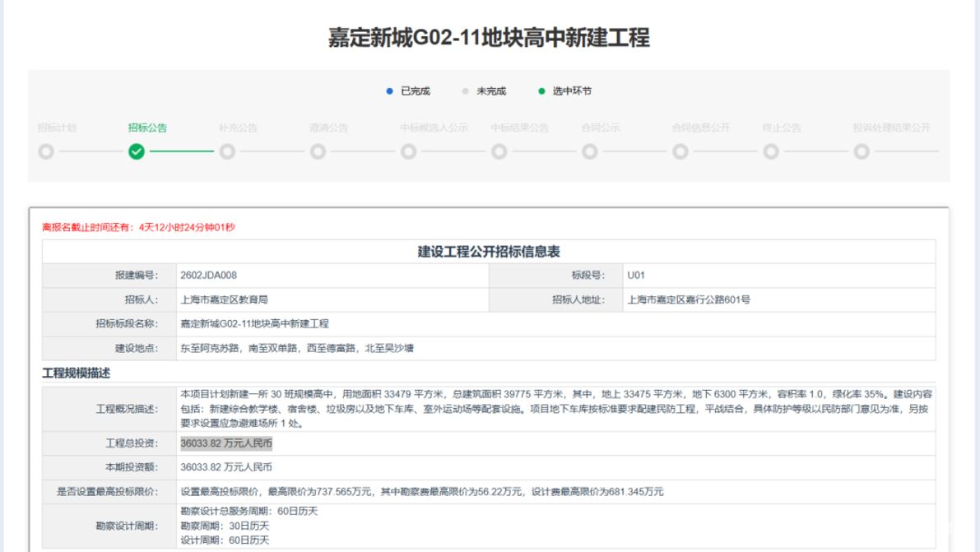Select the 报建编号 value 2602JDA008

coord(209,275)
